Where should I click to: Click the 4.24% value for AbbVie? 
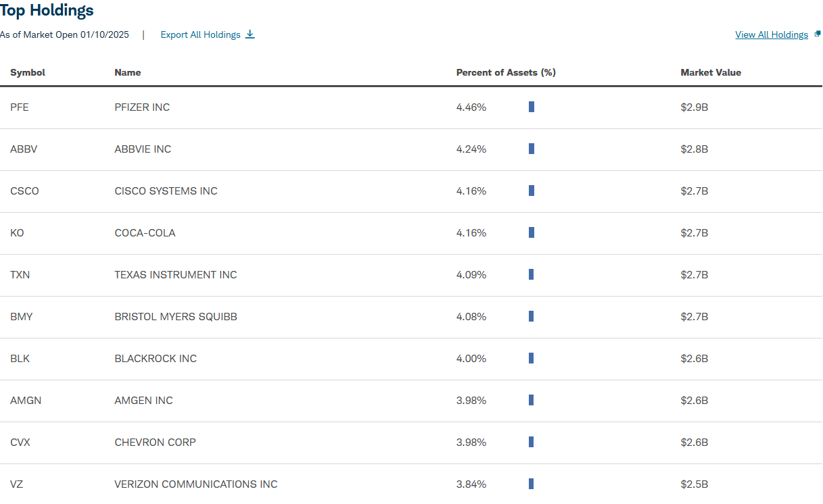(471, 149)
